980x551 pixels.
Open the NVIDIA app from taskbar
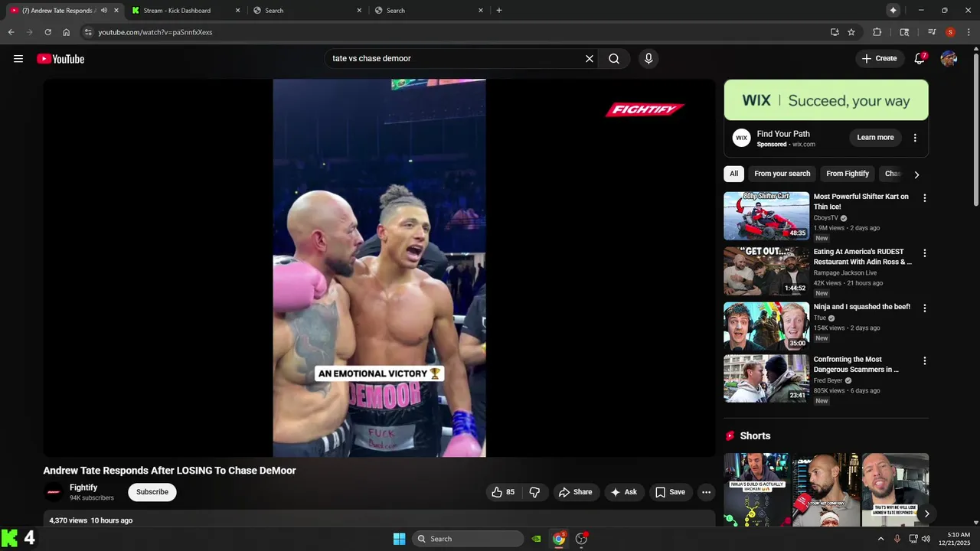click(x=537, y=539)
